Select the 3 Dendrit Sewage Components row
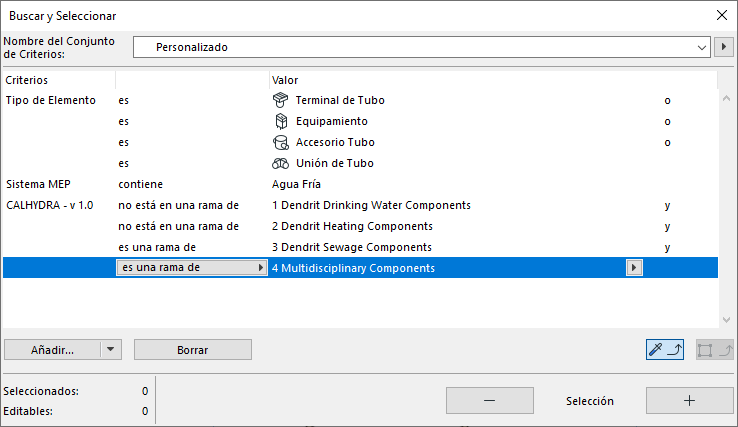 click(351, 247)
